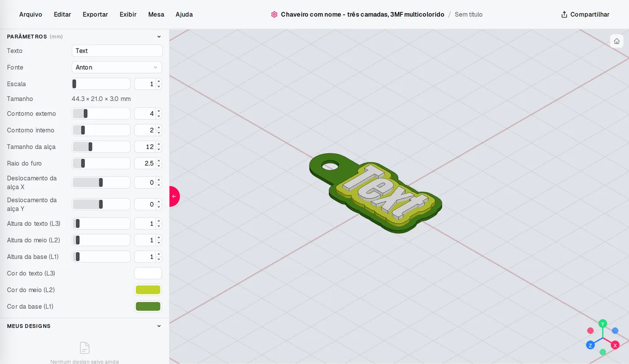Click the Tamanho da alça slider
Image resolution: width=629 pixels, height=364 pixels.
tap(101, 147)
